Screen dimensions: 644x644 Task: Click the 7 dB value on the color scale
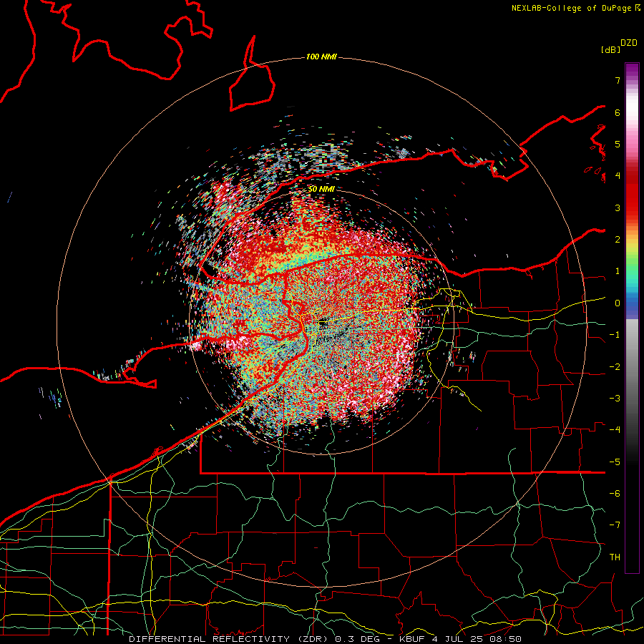(618, 80)
